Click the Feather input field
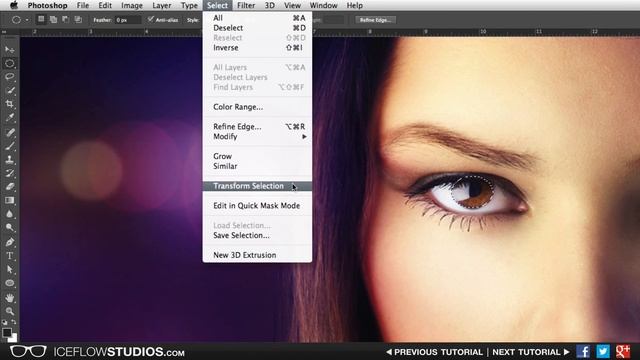This screenshot has width=640, height=360. [128, 20]
